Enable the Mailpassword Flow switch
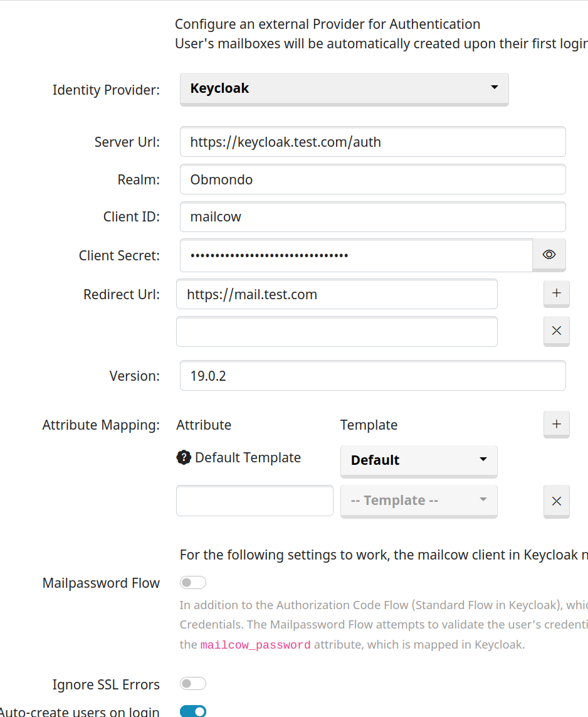Image resolution: width=588 pixels, height=717 pixels. point(192,583)
